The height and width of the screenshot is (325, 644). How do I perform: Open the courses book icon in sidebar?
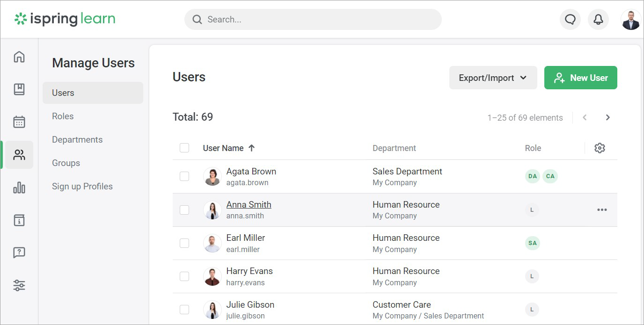tap(19, 89)
